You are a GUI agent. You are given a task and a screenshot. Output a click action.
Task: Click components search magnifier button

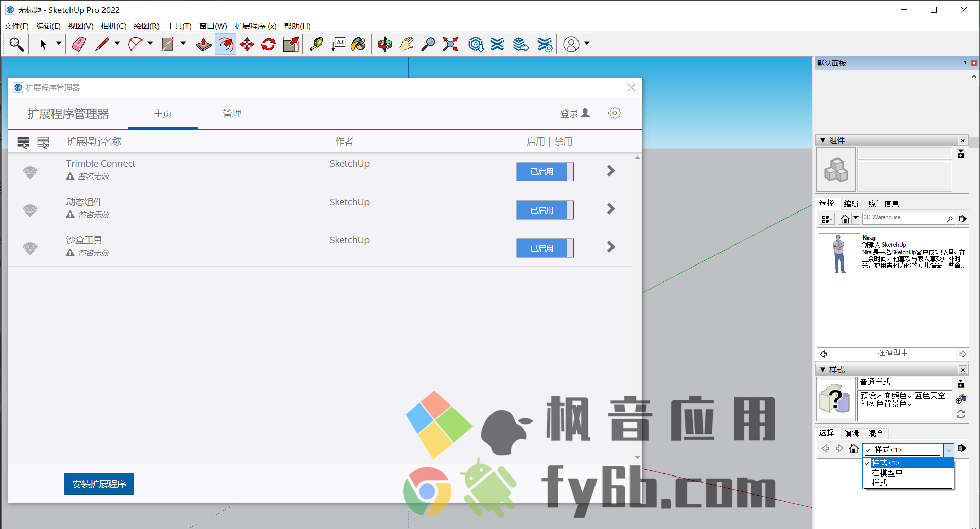click(x=949, y=219)
